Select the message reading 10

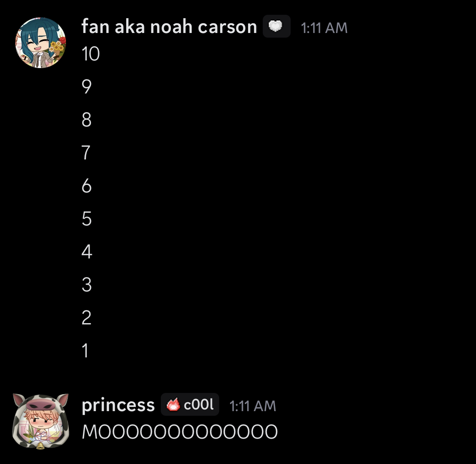click(91, 54)
